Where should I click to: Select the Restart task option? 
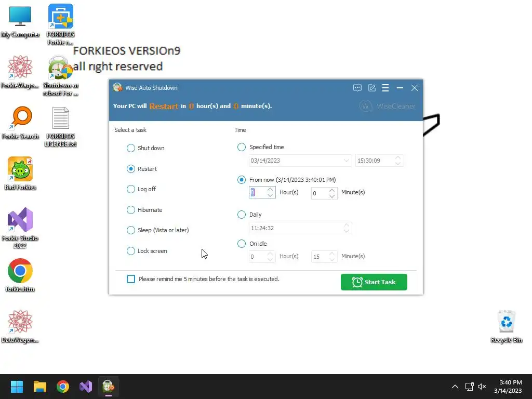pyautogui.click(x=142, y=169)
